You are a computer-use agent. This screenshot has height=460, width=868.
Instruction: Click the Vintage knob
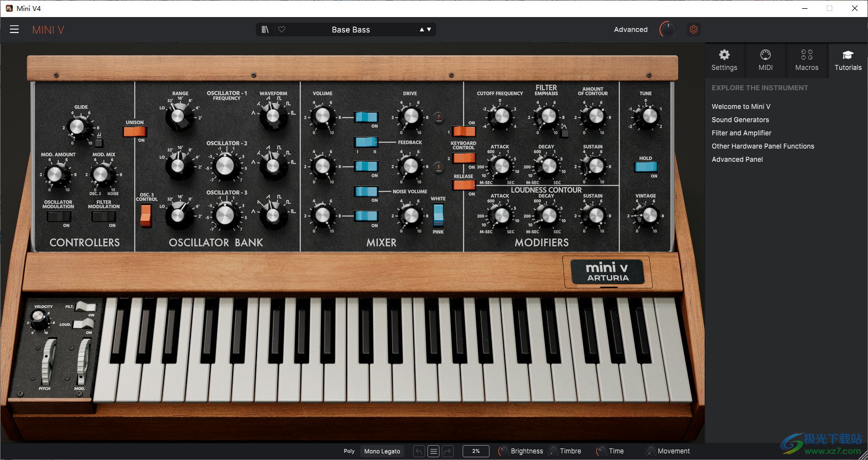650,215
